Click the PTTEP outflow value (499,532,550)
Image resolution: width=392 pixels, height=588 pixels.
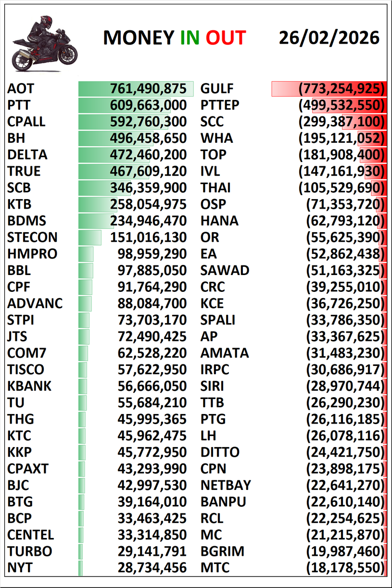click(341, 105)
